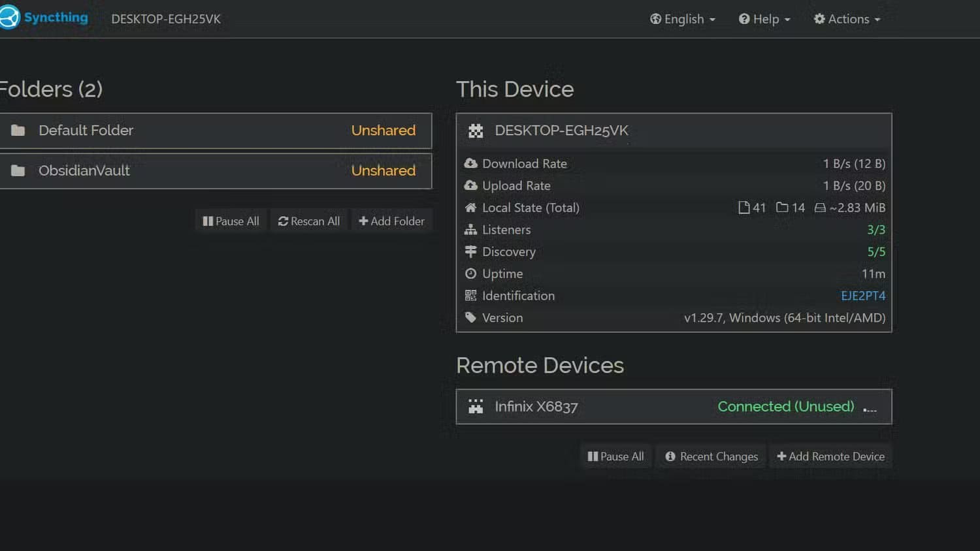
Task: Expand the Default Folder panel
Action: [216, 131]
